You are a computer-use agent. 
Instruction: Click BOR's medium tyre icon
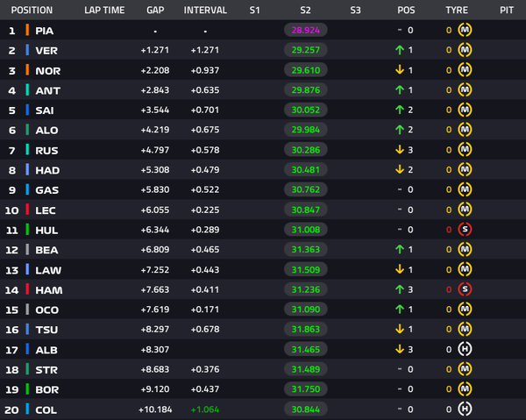(465, 389)
